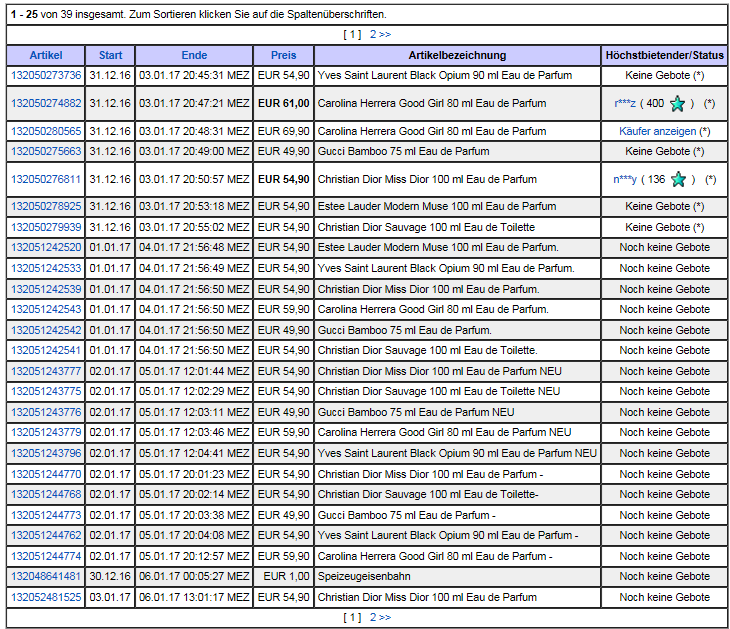Click the bold price EUR 61,00
This screenshot has width=730, height=629.
(284, 103)
